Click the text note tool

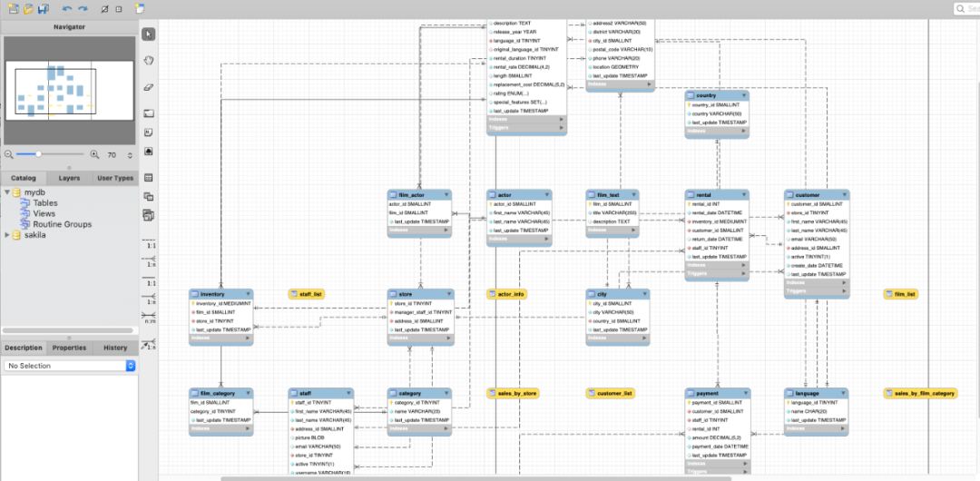[149, 133]
